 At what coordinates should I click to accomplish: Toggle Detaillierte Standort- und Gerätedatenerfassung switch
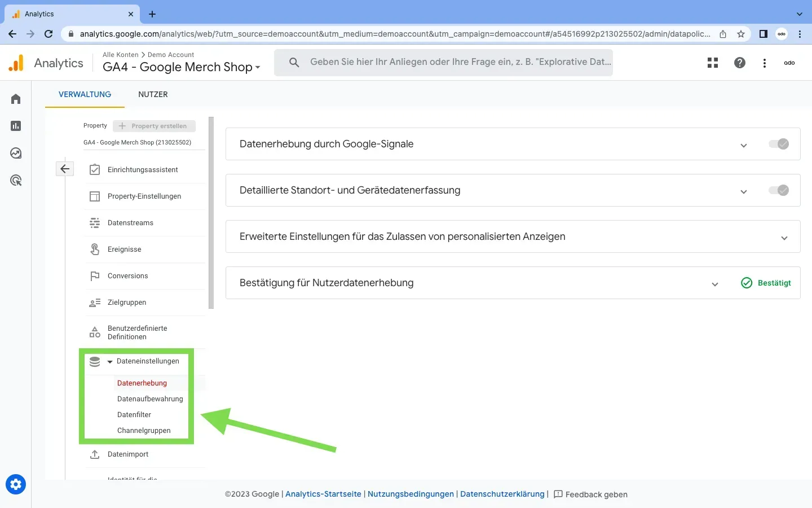[x=779, y=190]
